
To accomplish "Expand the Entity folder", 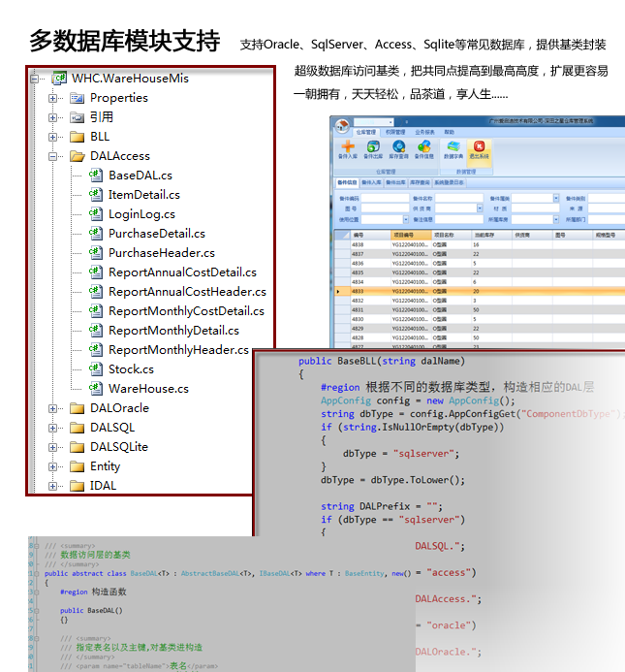I will coord(52,466).
